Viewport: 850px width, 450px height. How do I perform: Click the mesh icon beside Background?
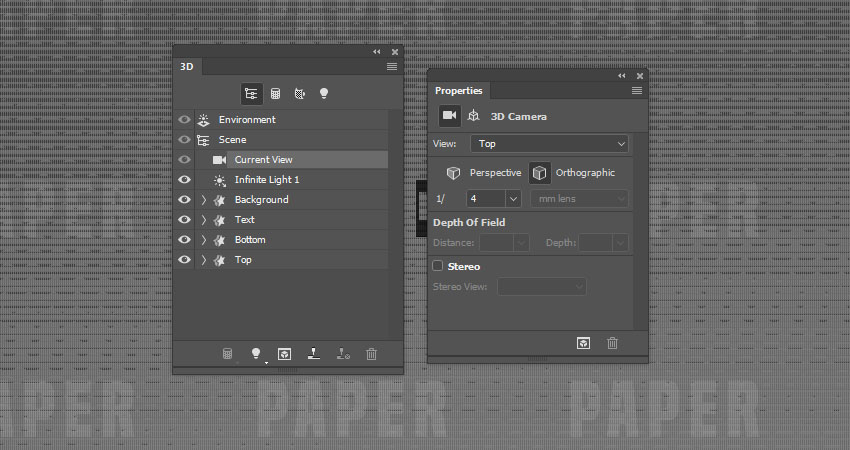tap(220, 200)
